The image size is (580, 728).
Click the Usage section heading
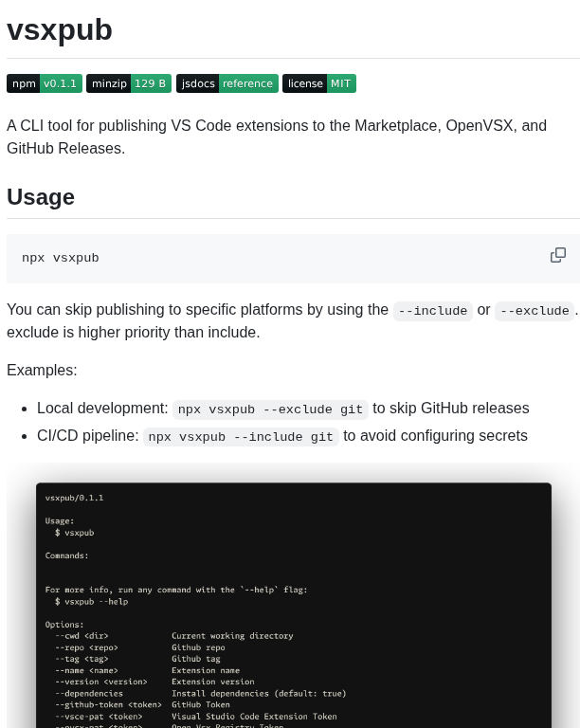tap(41, 197)
